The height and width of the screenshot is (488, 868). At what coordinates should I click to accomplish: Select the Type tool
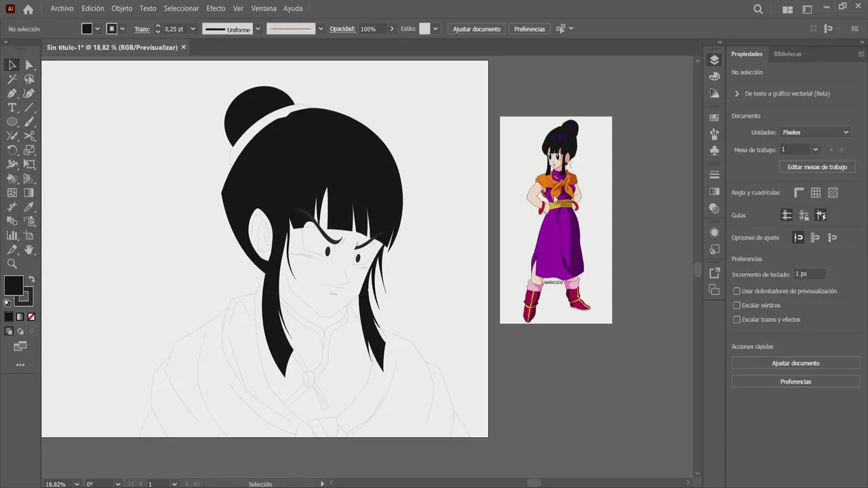coord(12,108)
